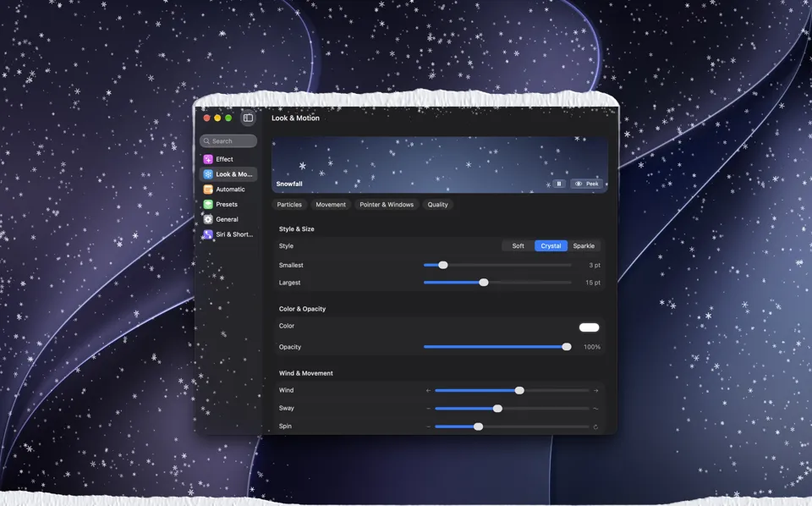Click the 'Style & Size' heading
This screenshot has width=812, height=506.
[297, 229]
